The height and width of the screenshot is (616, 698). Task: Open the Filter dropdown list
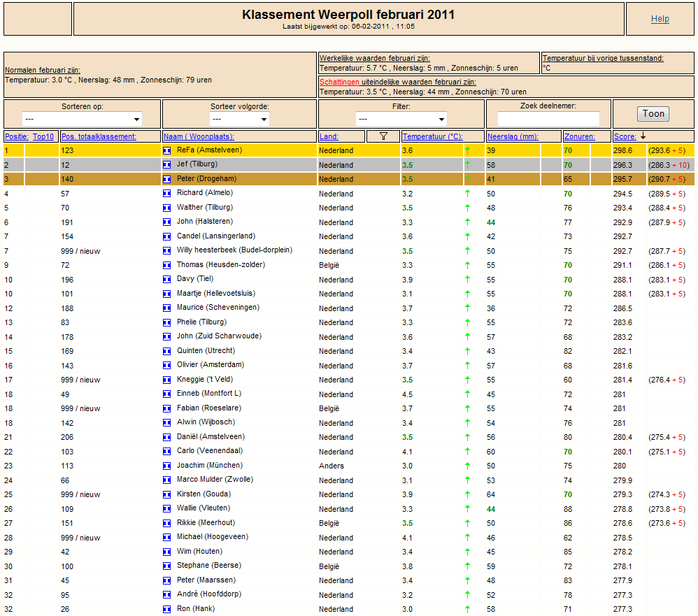tap(401, 119)
